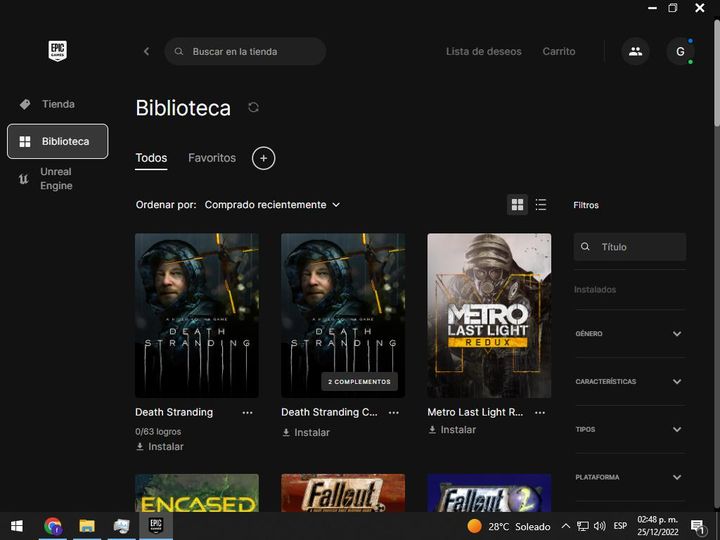Click the Death Stranding title
This screenshot has width=720, height=540.
coord(174,412)
